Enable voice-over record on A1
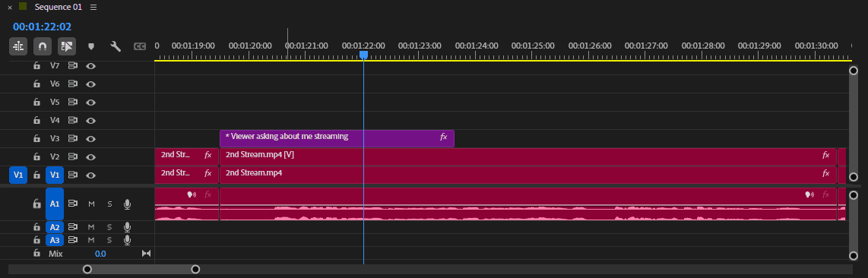This screenshot has height=278, width=868. coord(128,204)
